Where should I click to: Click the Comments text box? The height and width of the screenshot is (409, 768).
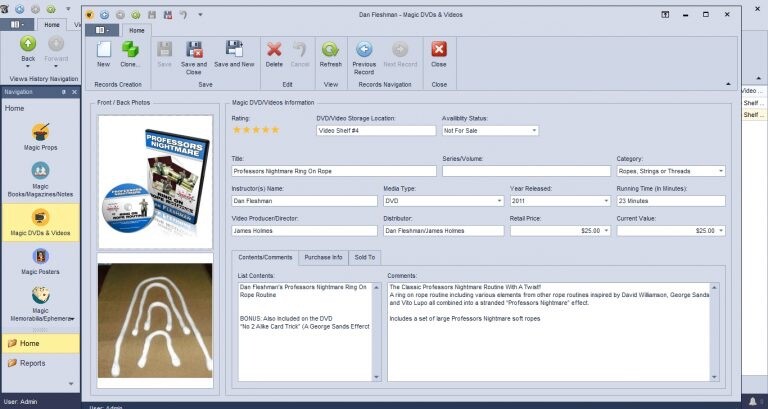coord(549,332)
